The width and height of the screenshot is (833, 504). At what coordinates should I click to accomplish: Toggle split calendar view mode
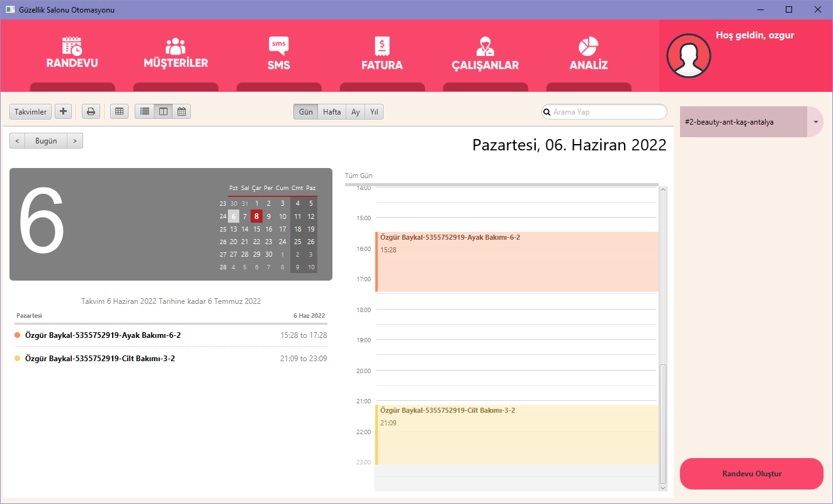click(x=163, y=111)
